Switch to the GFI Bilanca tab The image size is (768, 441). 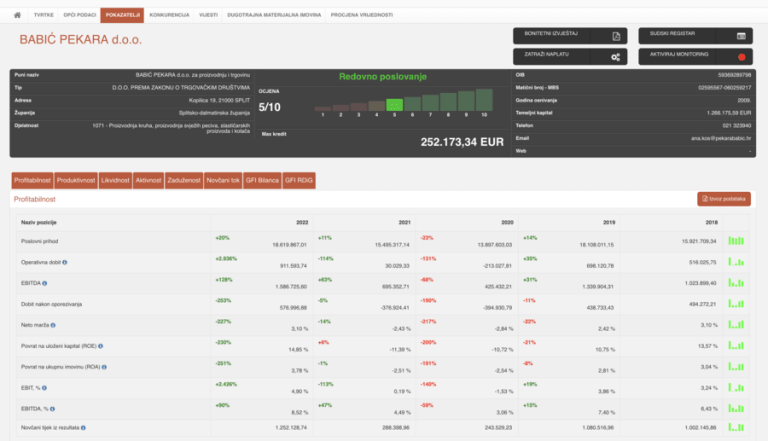(260, 180)
